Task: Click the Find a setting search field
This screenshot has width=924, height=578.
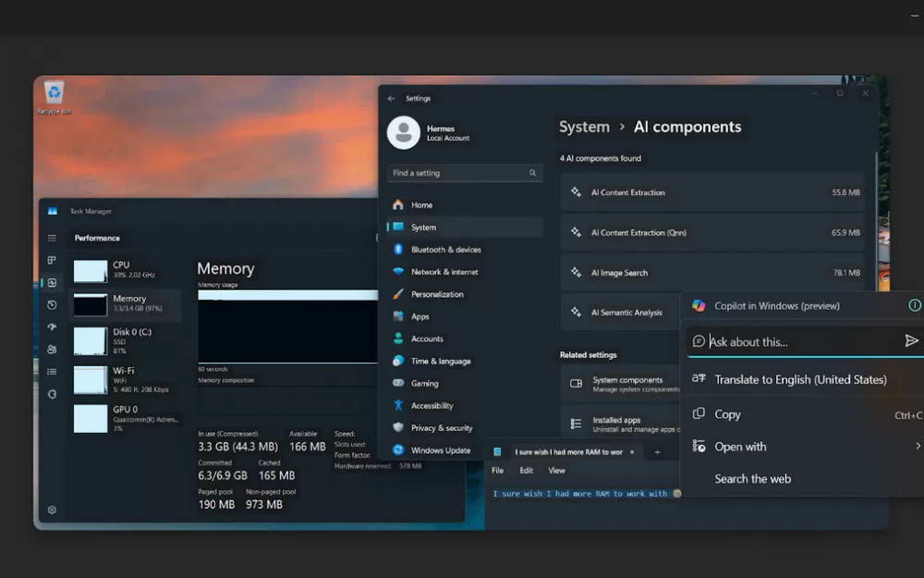Action: (465, 173)
